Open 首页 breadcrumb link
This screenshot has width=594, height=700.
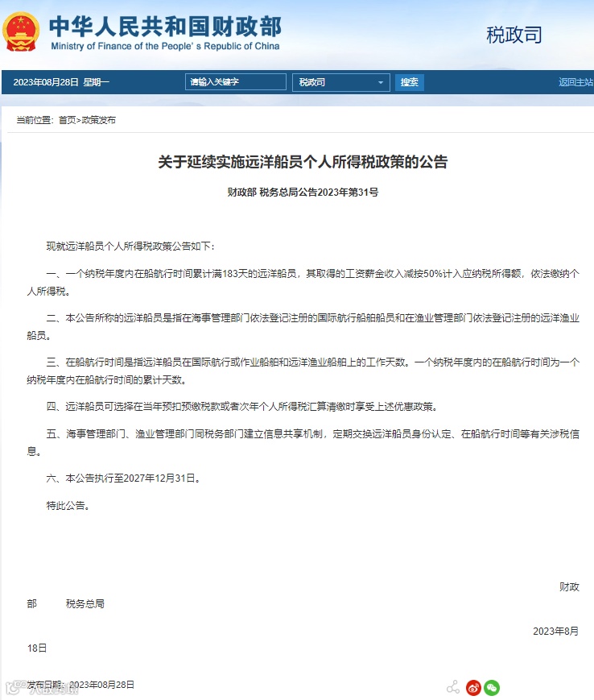(x=67, y=120)
